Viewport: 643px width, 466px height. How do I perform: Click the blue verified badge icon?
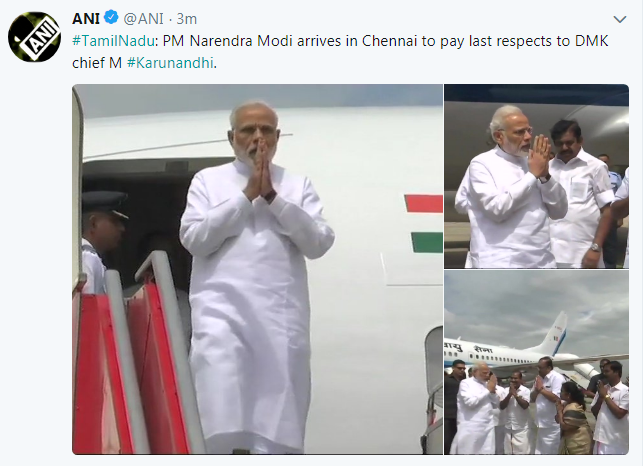111,18
